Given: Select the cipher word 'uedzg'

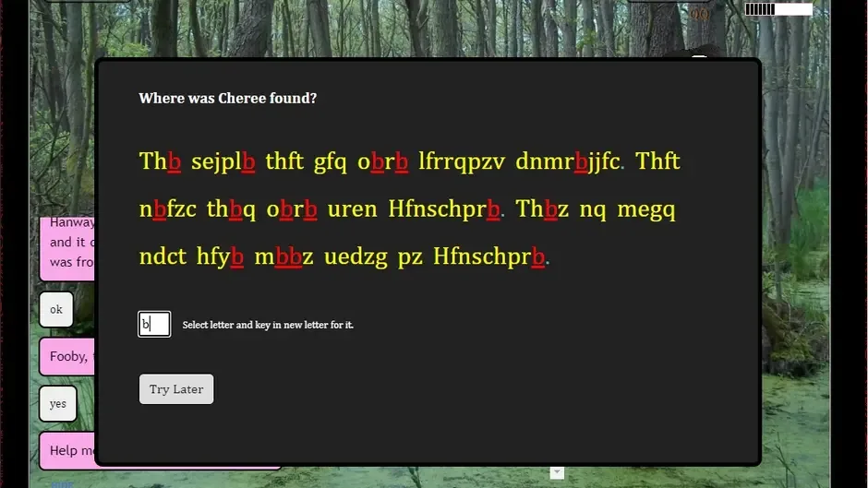Looking at the screenshot, I should point(357,256).
